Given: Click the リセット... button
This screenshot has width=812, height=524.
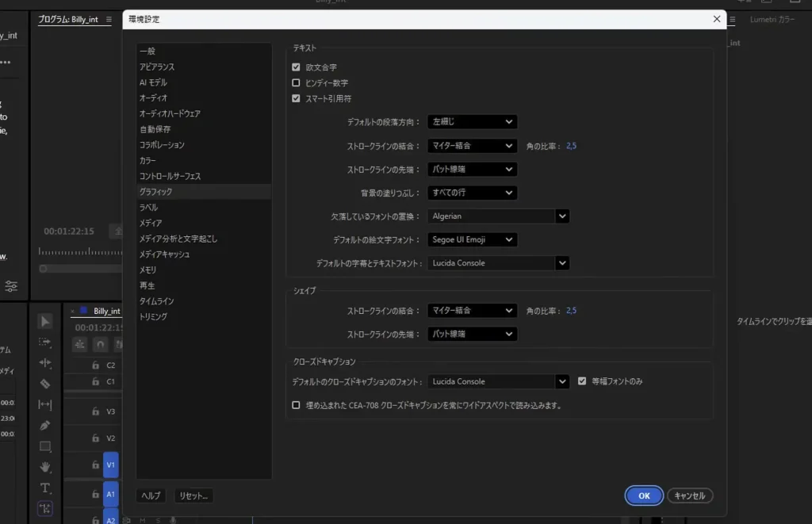Looking at the screenshot, I should (x=193, y=495).
